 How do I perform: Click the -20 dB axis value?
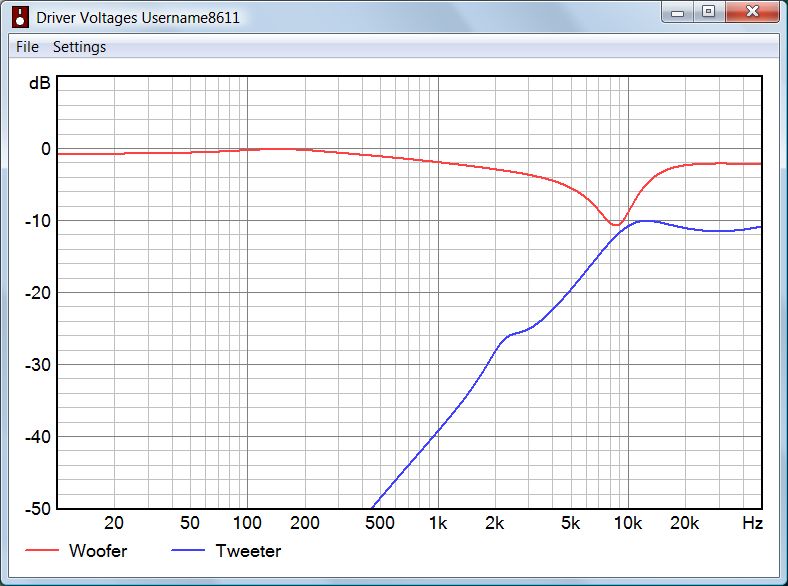point(38,292)
